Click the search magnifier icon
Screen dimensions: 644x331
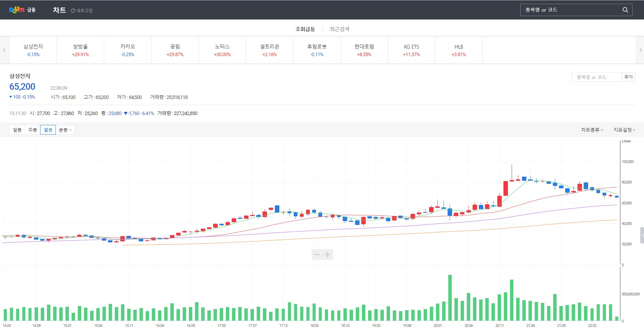(625, 10)
